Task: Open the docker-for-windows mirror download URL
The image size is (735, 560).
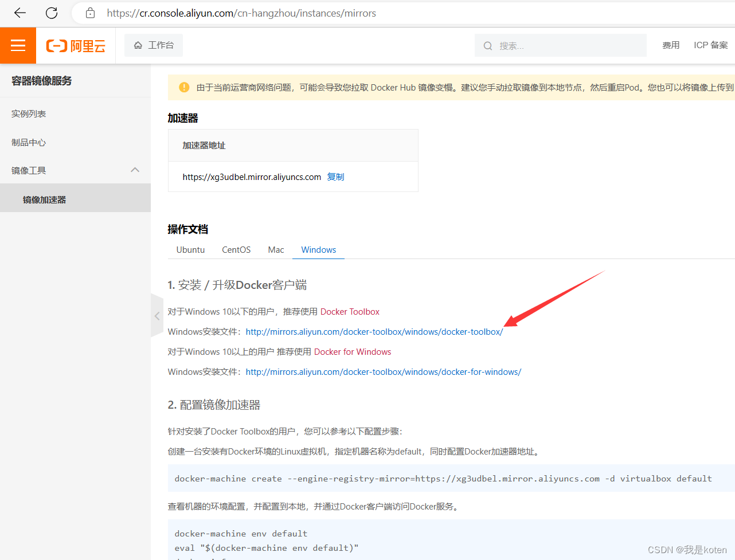Action: (384, 371)
